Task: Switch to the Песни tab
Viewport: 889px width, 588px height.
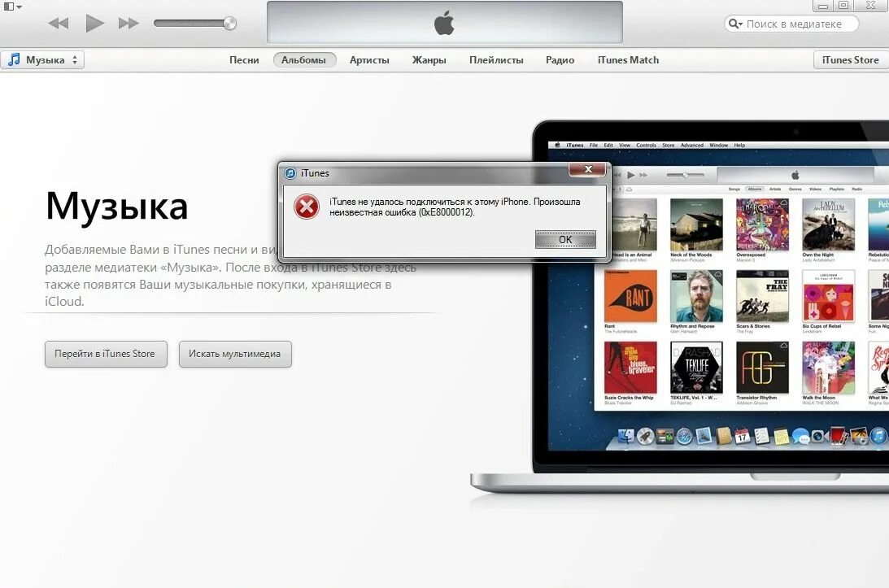Action: tap(244, 59)
